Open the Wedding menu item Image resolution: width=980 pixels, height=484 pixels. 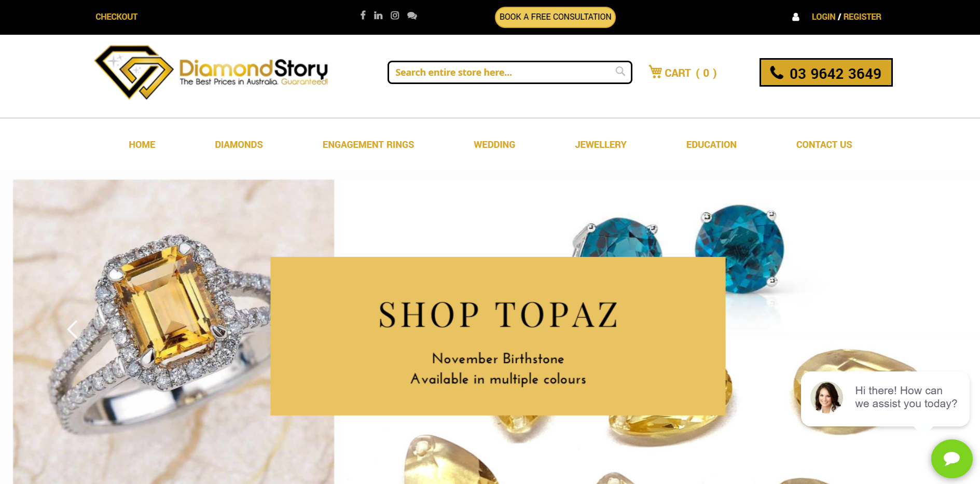[494, 145]
